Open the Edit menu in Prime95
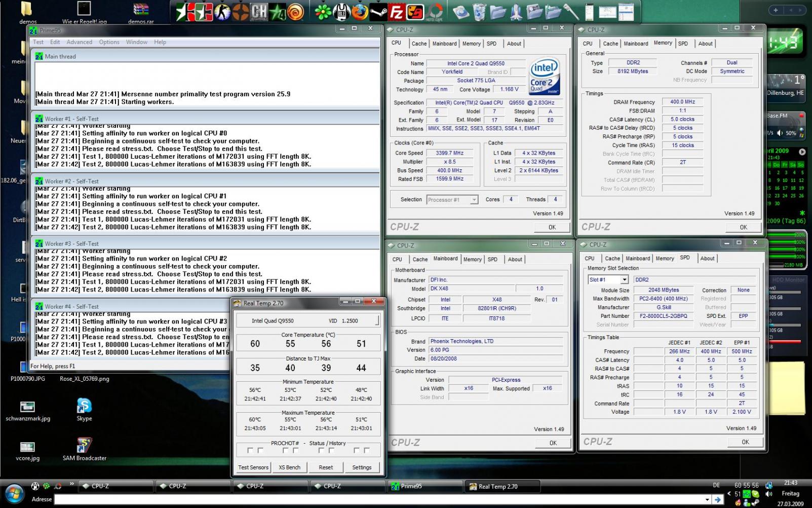Viewport: 812px width, 508px height. click(55, 42)
